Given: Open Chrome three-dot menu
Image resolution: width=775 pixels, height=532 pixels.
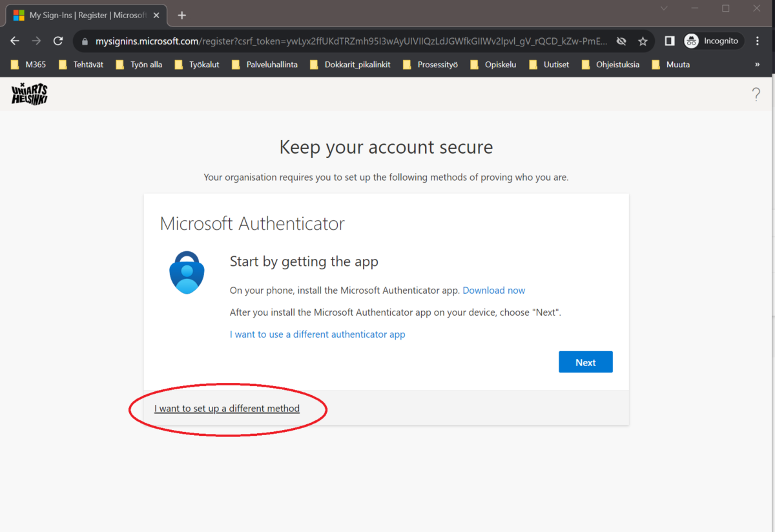Looking at the screenshot, I should 758,41.
